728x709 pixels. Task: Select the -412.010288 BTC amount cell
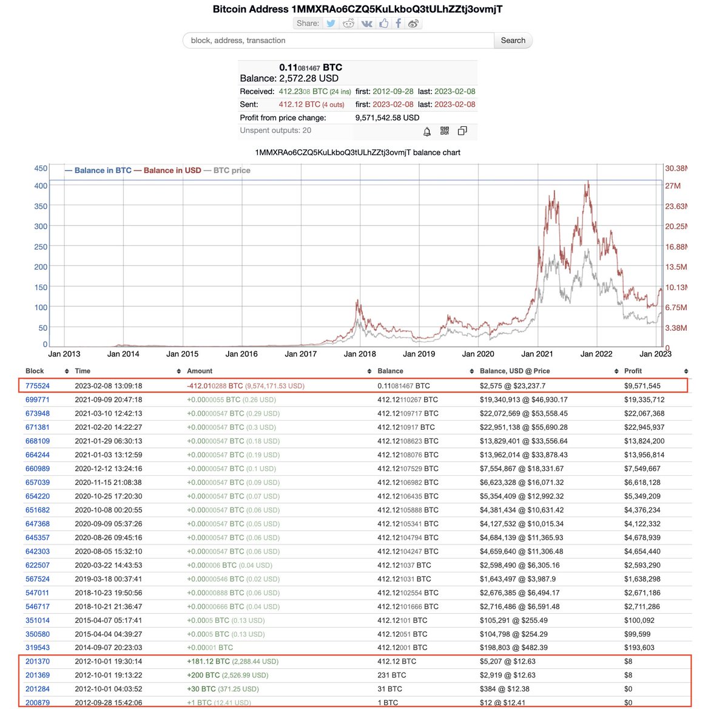246,386
